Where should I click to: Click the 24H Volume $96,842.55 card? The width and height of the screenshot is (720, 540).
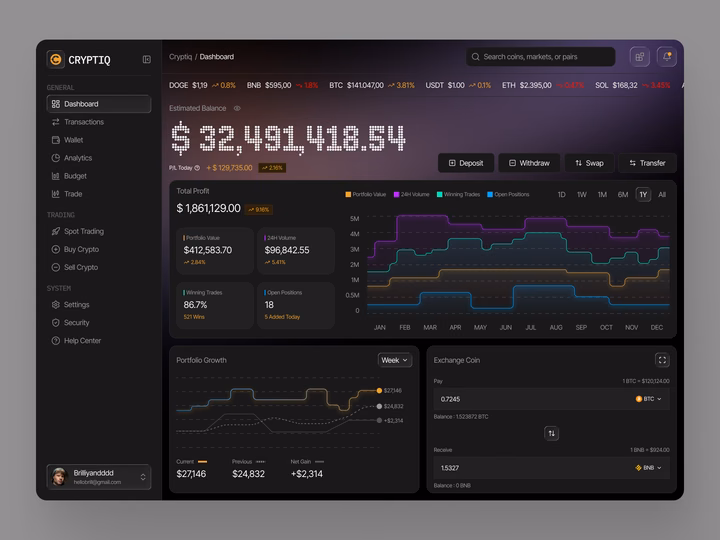[296, 251]
